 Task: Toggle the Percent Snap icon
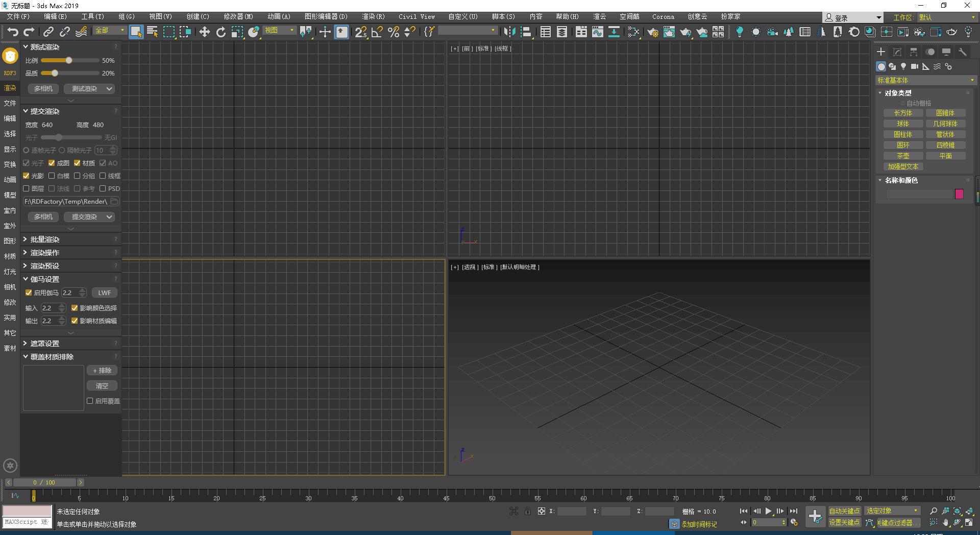[394, 32]
